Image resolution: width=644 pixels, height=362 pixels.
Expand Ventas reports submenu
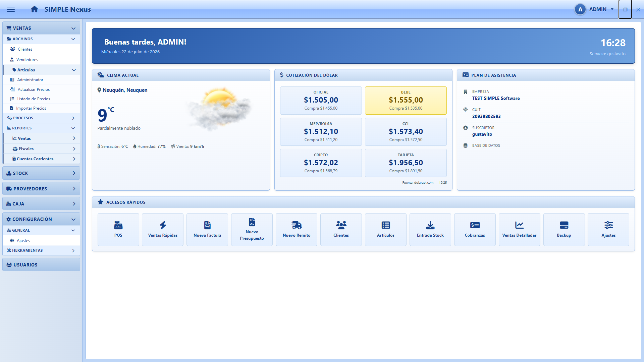pyautogui.click(x=41, y=138)
